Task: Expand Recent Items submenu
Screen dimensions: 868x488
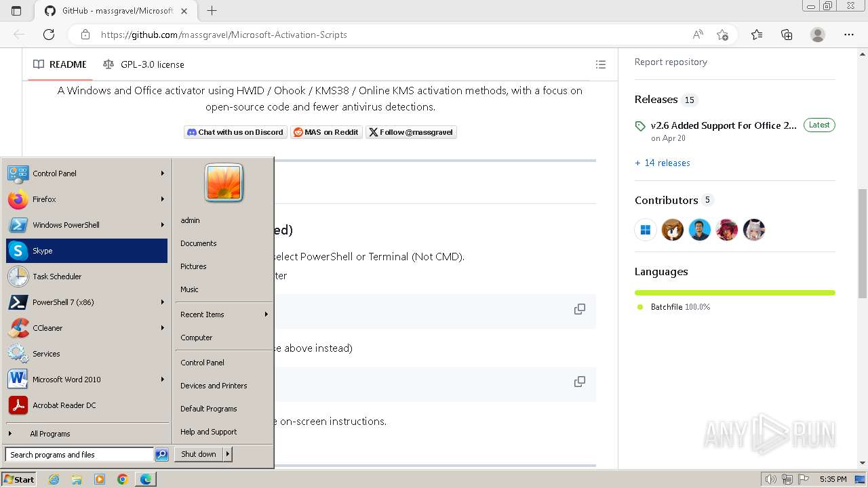Action: click(224, 314)
